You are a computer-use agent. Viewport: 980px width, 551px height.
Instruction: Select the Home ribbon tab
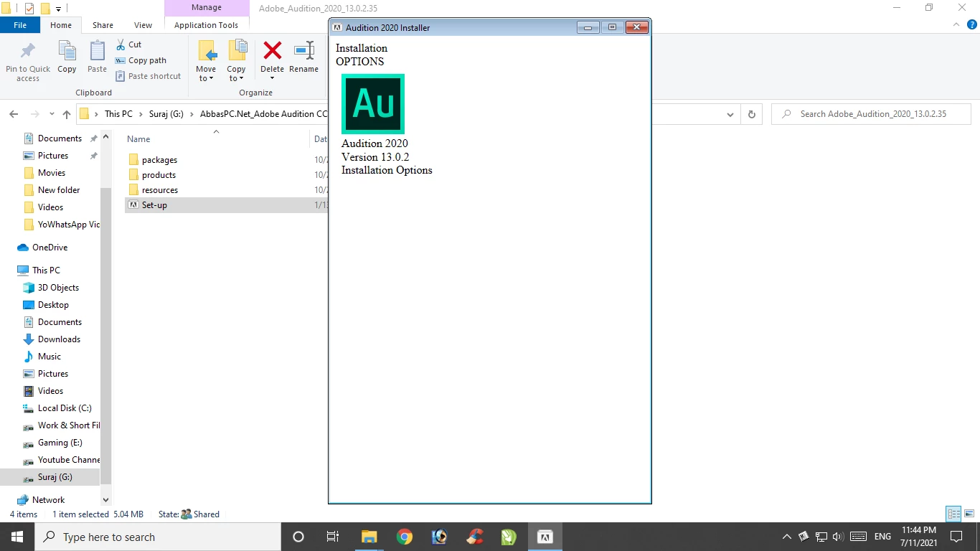click(x=61, y=25)
